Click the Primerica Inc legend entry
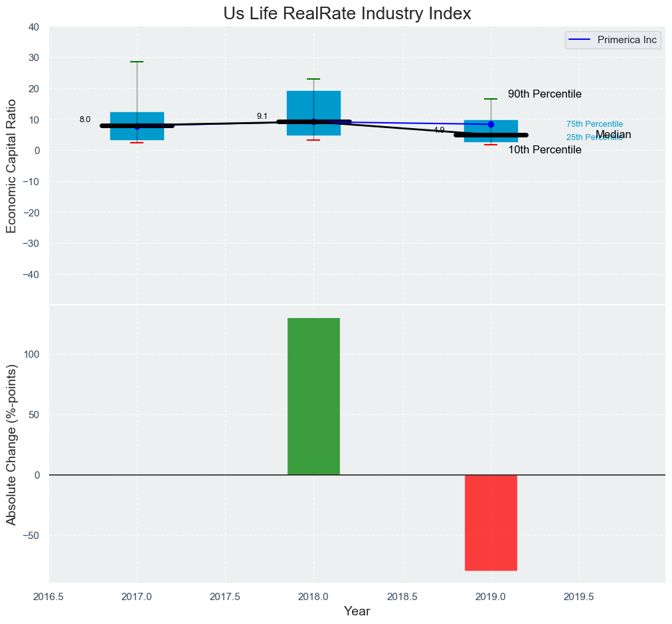 612,40
